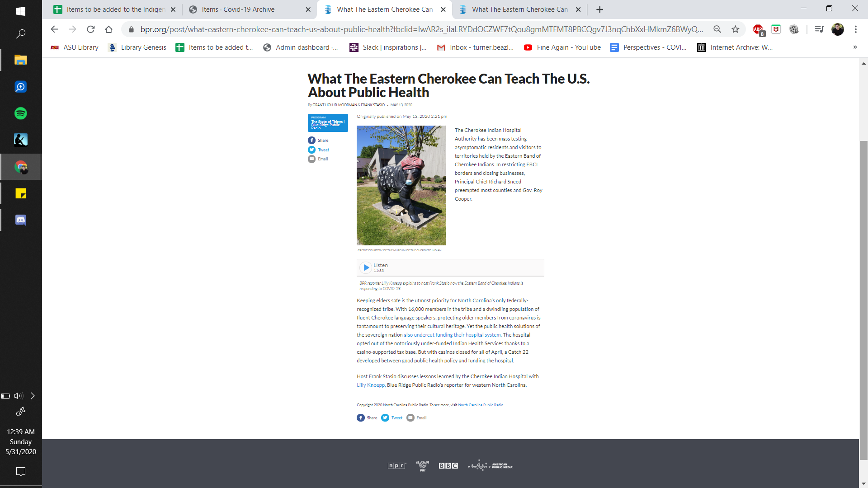Click the address bar URL
868x488 pixels.
point(421,29)
